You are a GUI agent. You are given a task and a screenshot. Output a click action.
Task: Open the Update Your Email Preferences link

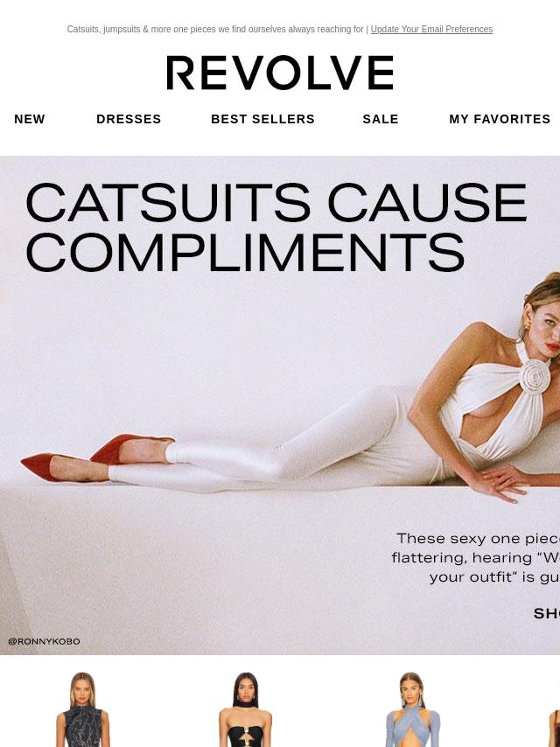tap(431, 29)
